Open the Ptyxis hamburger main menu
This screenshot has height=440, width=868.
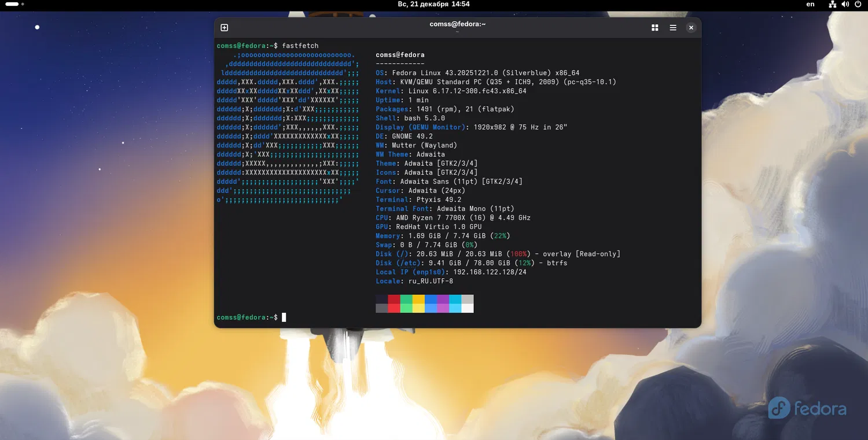coord(673,28)
